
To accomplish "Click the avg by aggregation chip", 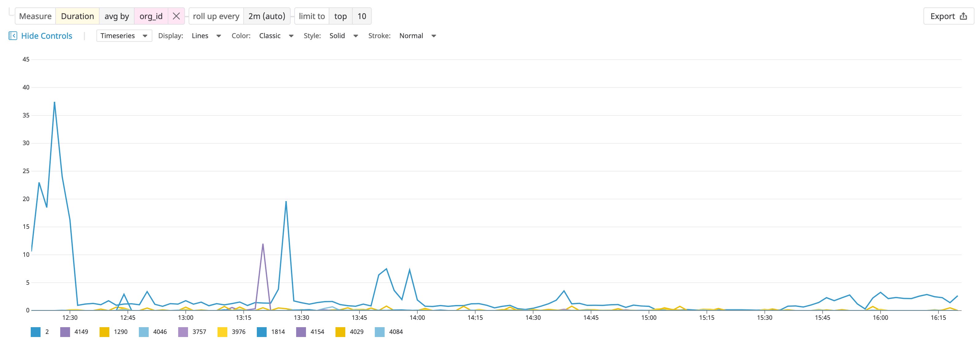I will coord(116,16).
